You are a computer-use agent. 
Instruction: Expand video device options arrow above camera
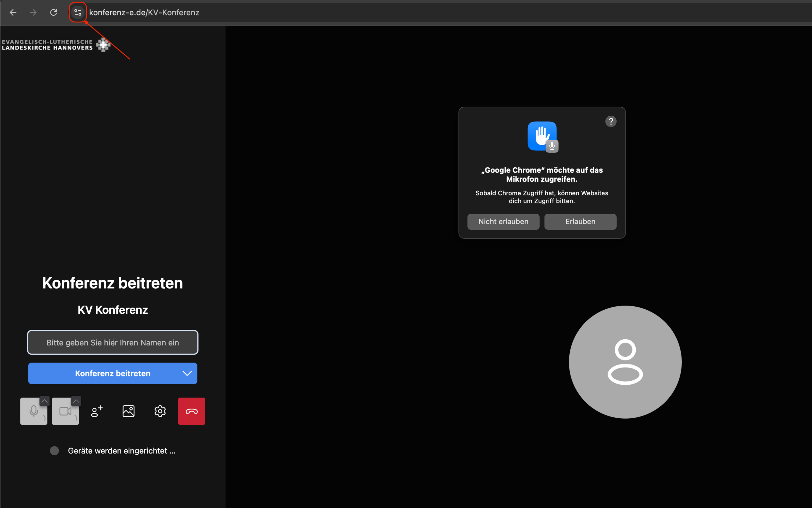(x=76, y=401)
